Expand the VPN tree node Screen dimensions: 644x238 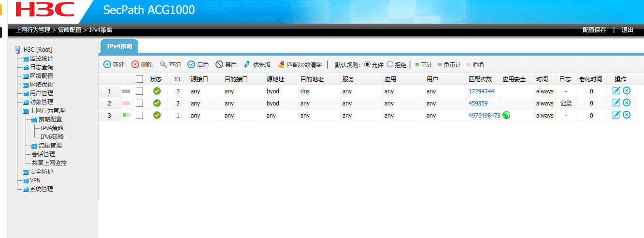tap(26, 180)
